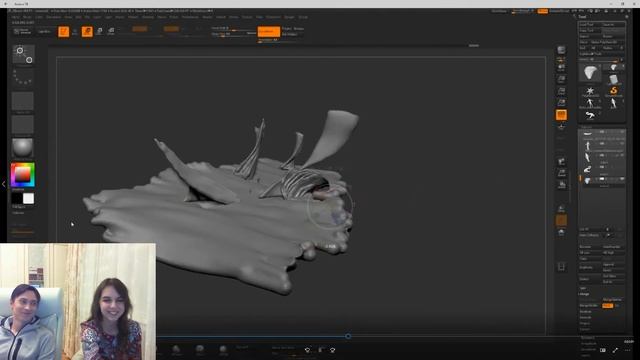Click the Scroll document icon

coord(562,67)
